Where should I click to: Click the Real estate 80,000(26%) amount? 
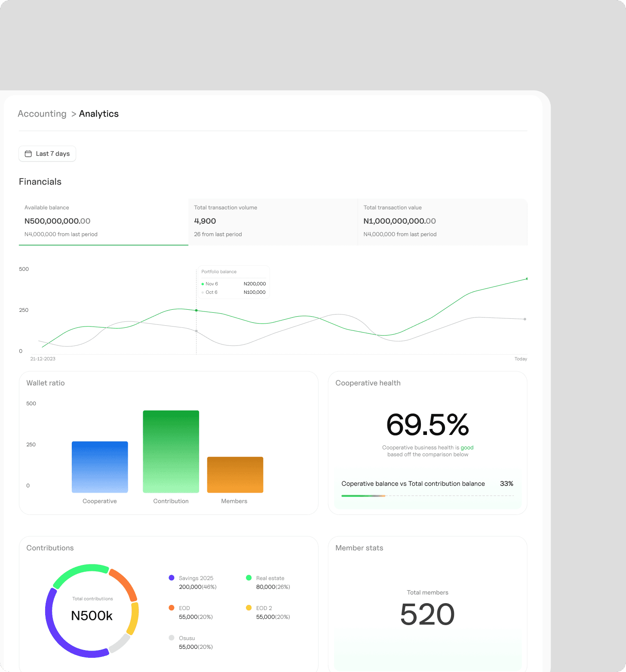coord(273,587)
